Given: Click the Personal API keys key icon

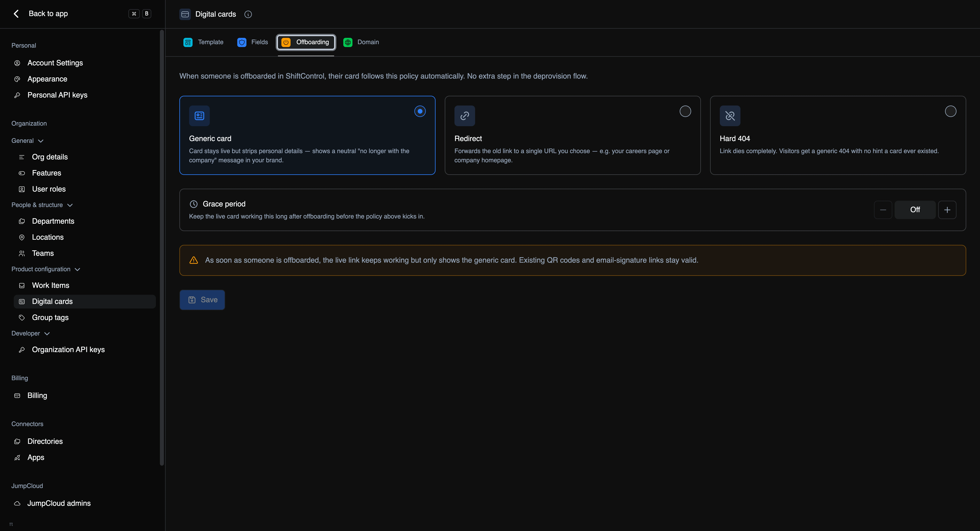Looking at the screenshot, I should (x=17, y=95).
